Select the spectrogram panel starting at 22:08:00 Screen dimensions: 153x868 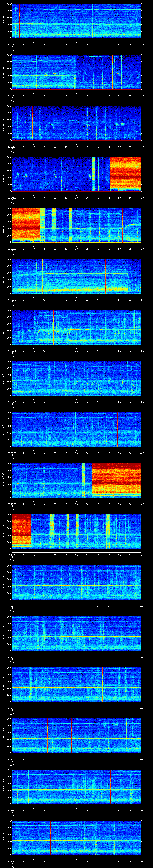pyautogui.click(x=76, y=378)
